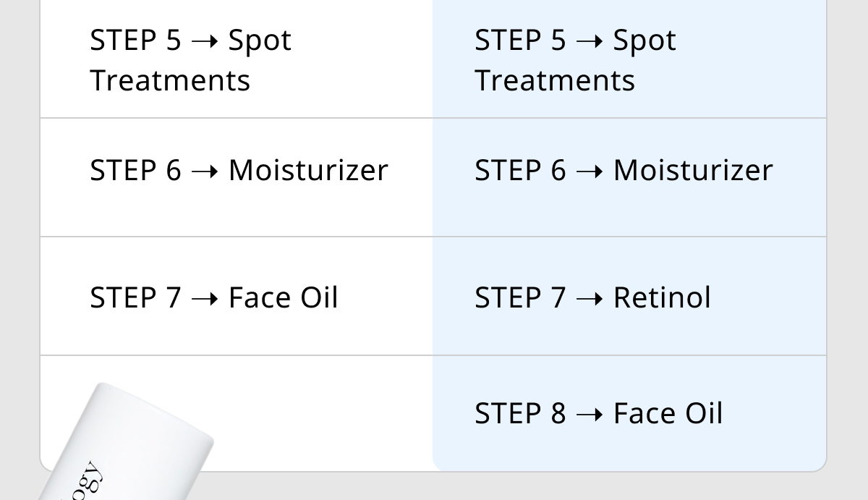Click the arrow icon after STEP 8
The height and width of the screenshot is (500, 868).
(x=590, y=415)
